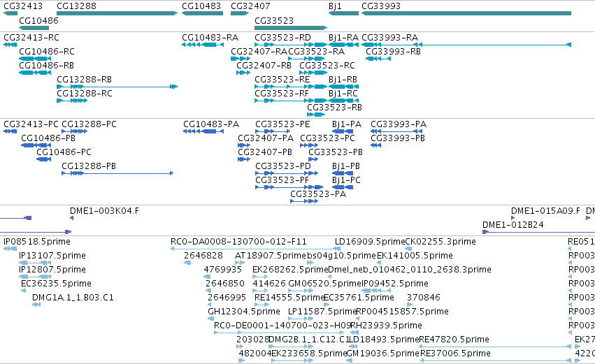Image resolution: width=595 pixels, height=364 pixels.
Task: Select feature DME1-003K04.F
Action: (104, 211)
